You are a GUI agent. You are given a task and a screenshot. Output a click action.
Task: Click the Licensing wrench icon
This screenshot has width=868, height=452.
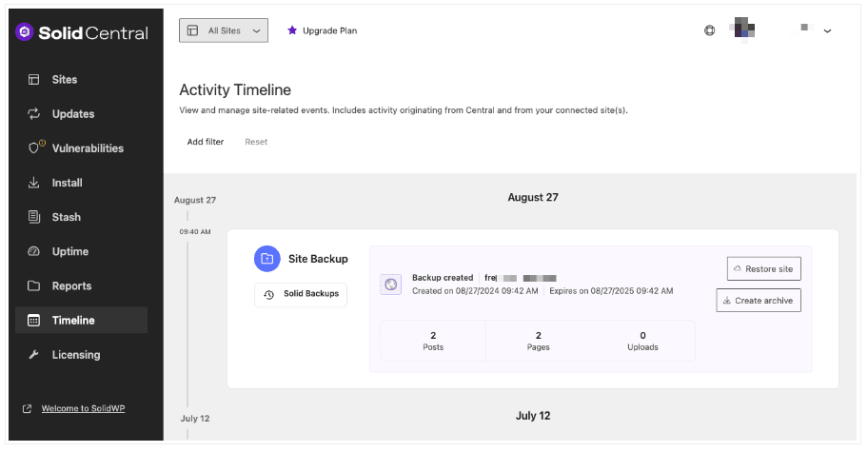click(x=33, y=355)
